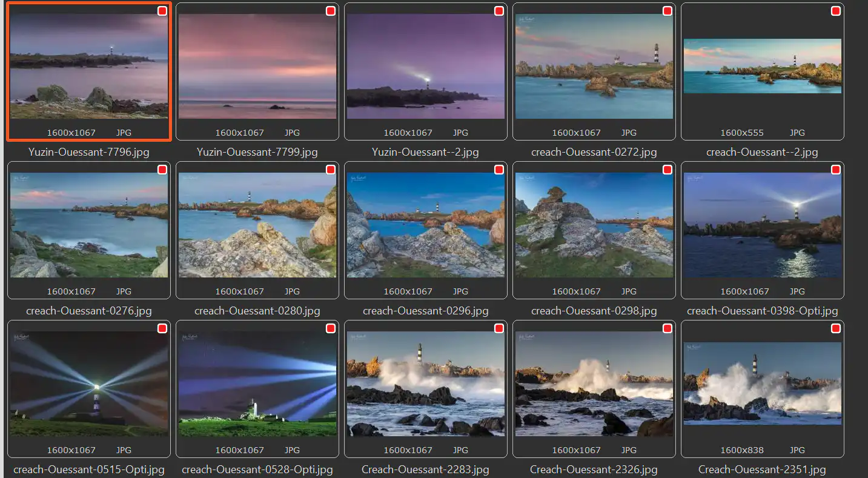This screenshot has height=478, width=868.
Task: Select the pink sunset Yuzin-Ouessant-7799.jpg image
Action: (x=257, y=67)
